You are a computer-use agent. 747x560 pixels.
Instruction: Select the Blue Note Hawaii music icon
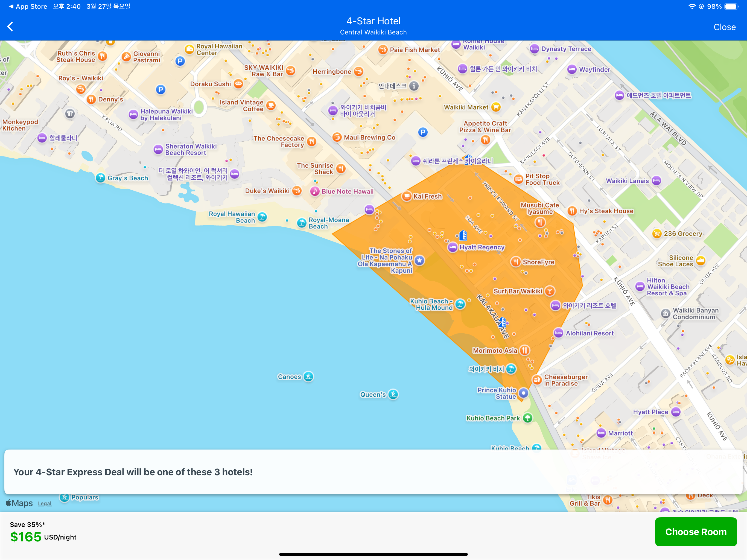315,191
